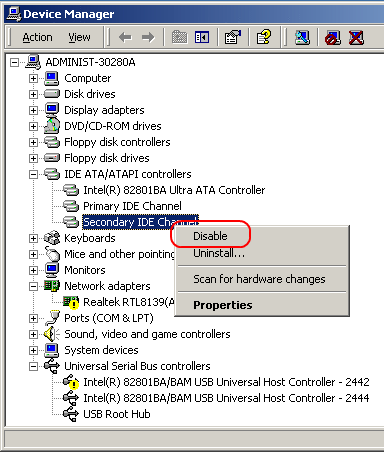Select the Realtek RTL8139 adapter entry
The width and height of the screenshot is (384, 452).
(x=129, y=302)
